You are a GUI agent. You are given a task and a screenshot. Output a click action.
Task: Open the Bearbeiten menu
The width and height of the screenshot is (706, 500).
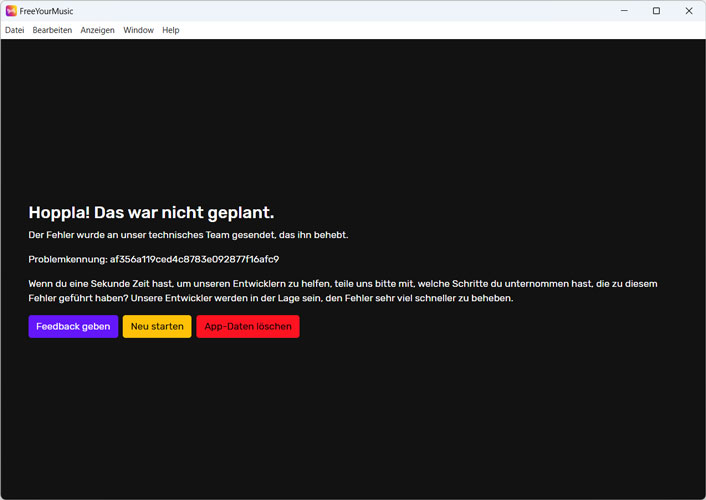pos(52,30)
